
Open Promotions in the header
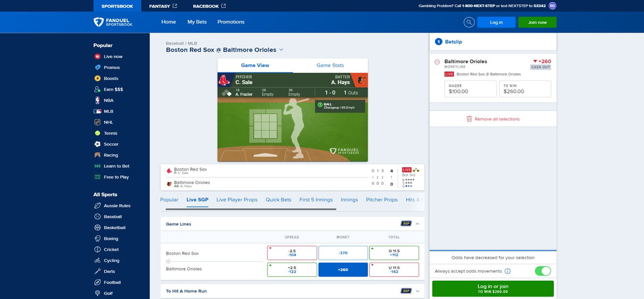point(231,22)
